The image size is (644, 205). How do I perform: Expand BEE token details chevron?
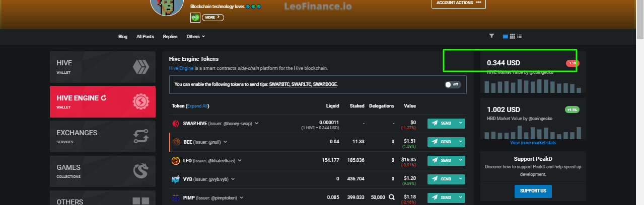coord(226,142)
